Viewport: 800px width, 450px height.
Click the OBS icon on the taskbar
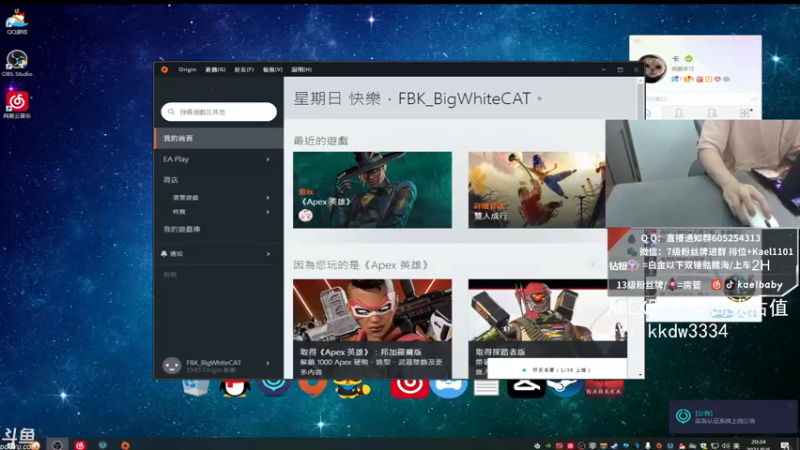[57, 445]
